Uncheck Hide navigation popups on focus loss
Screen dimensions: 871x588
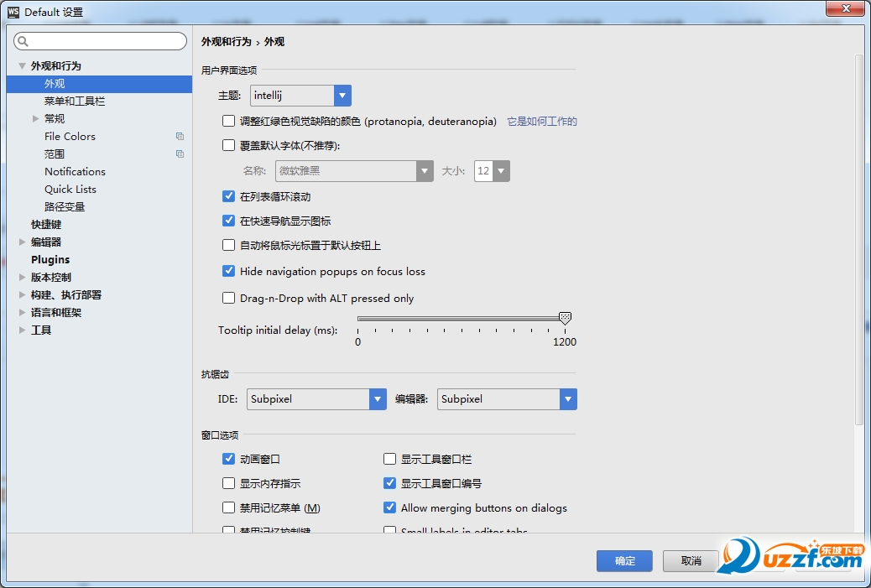(x=228, y=272)
